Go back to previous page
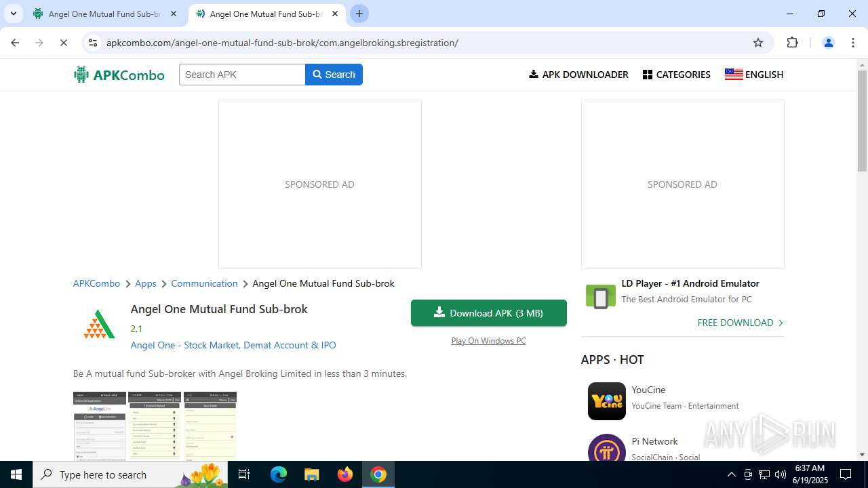 coord(15,43)
